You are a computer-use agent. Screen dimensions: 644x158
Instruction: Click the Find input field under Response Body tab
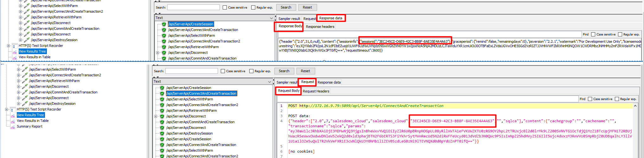430,35
